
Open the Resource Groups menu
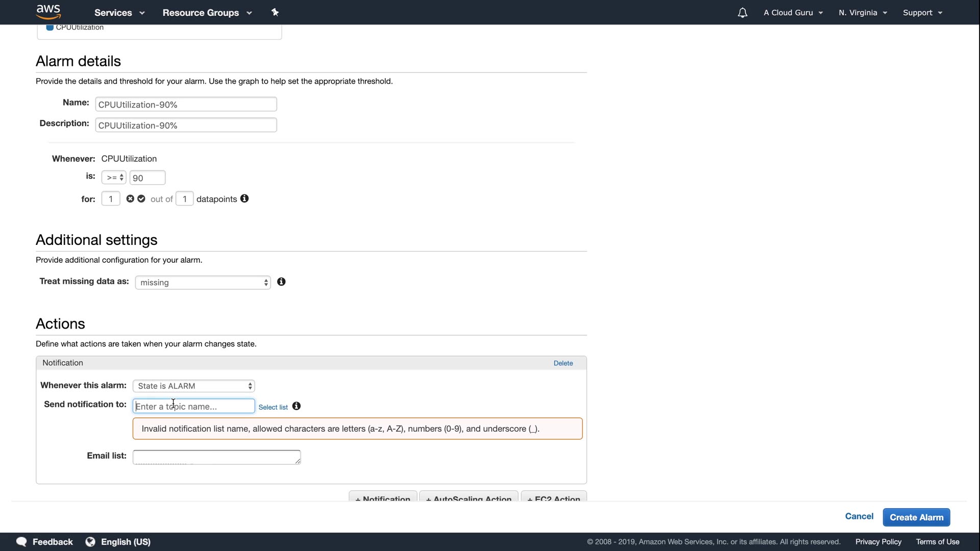(207, 13)
